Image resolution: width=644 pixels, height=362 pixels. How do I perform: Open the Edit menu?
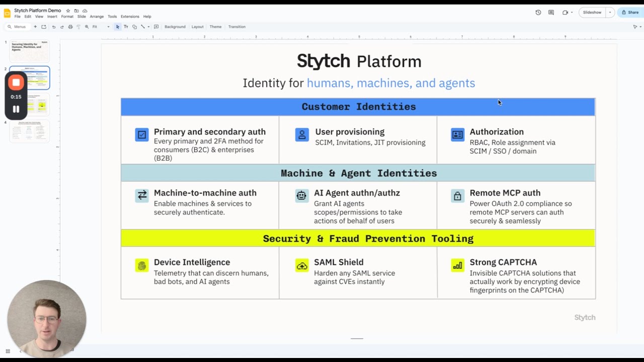tap(28, 17)
